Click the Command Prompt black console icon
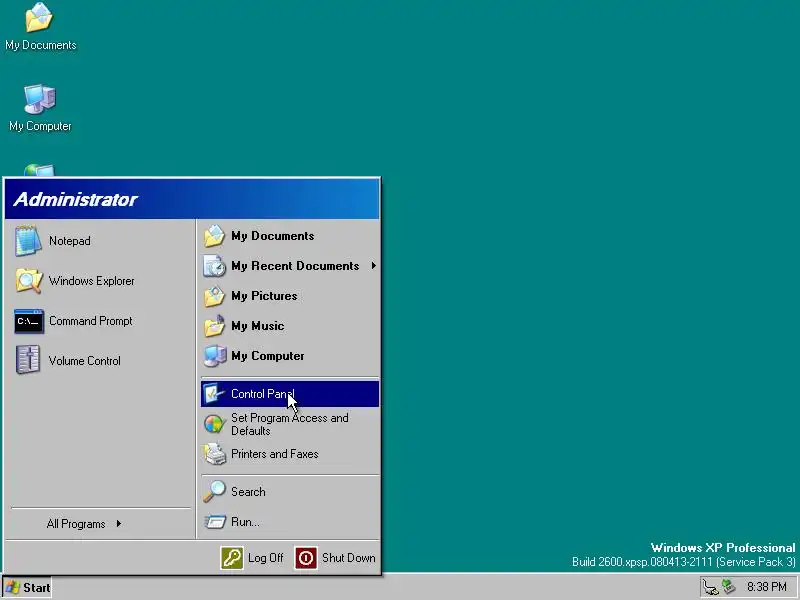Viewport: 800px width, 600px height. (x=29, y=321)
